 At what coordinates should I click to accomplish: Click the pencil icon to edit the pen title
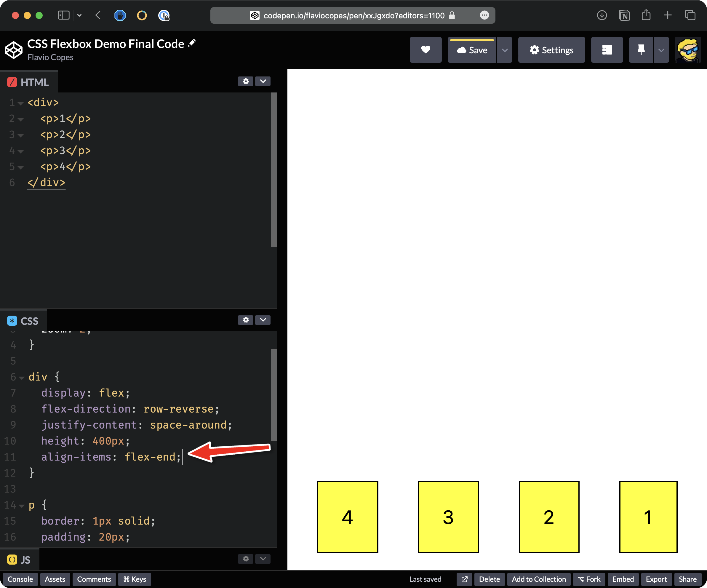[x=192, y=43]
